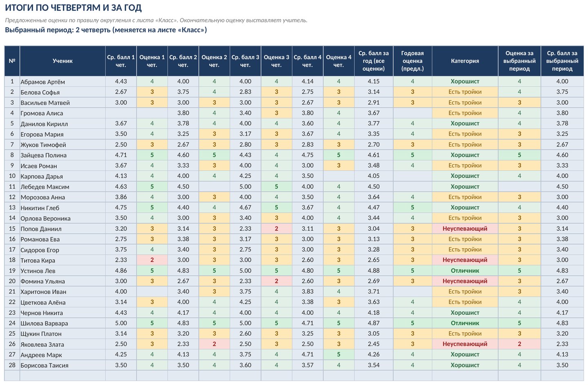This screenshot has height=385, width=588.
Task: Select "Неуспевающий" category for Фомина Ульяна
Action: 465,281
